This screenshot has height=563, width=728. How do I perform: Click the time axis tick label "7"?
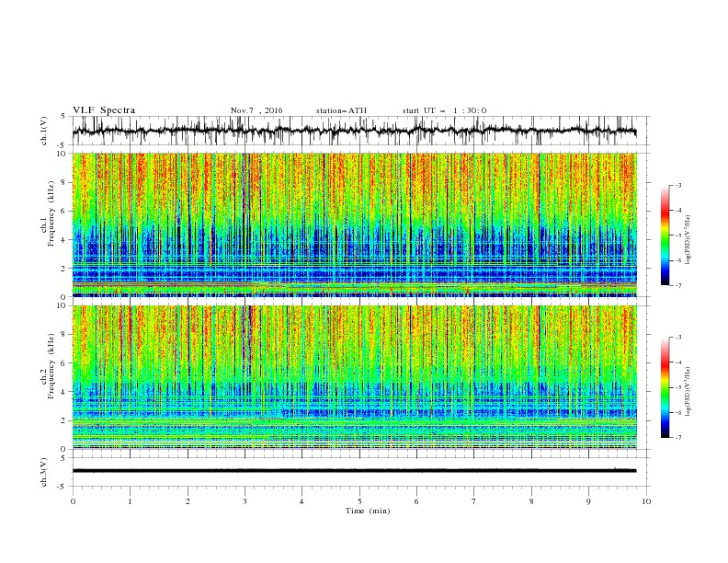click(x=474, y=501)
